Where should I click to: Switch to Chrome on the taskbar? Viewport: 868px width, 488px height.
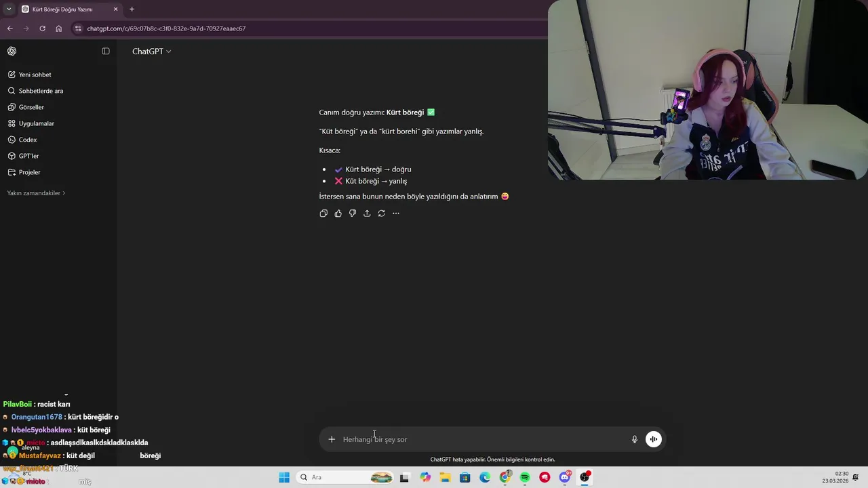click(x=505, y=478)
